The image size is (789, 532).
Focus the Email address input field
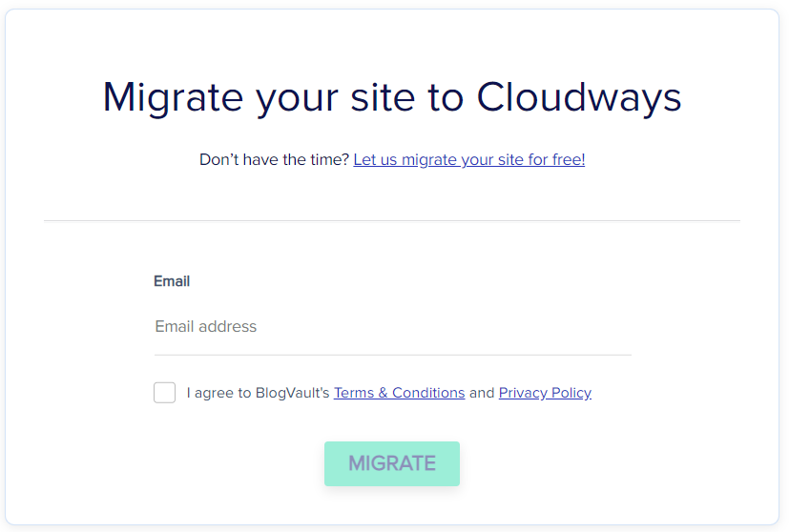(392, 327)
